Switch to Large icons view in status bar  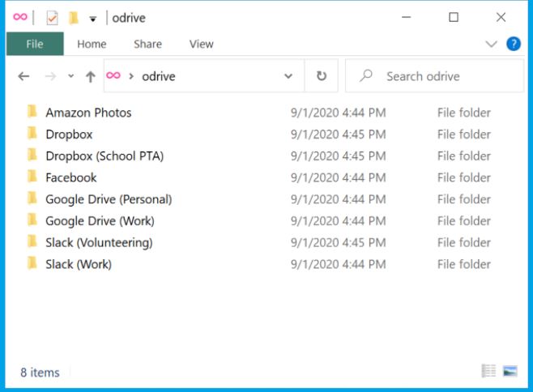(510, 371)
